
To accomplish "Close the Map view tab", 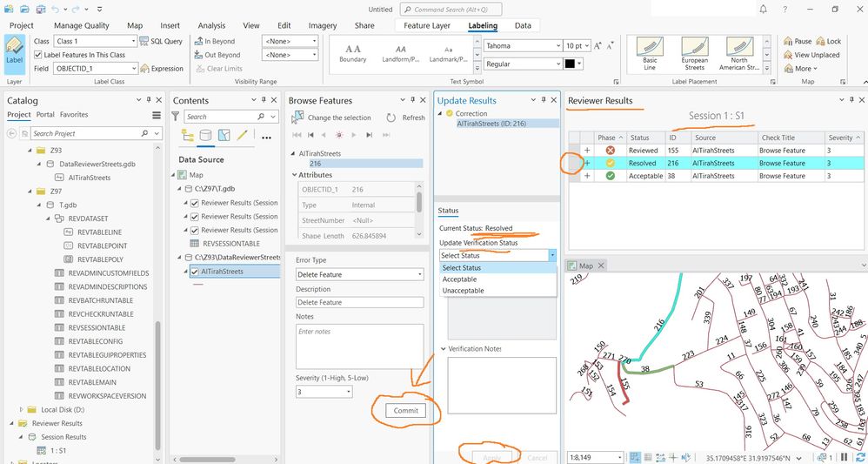I will point(601,266).
